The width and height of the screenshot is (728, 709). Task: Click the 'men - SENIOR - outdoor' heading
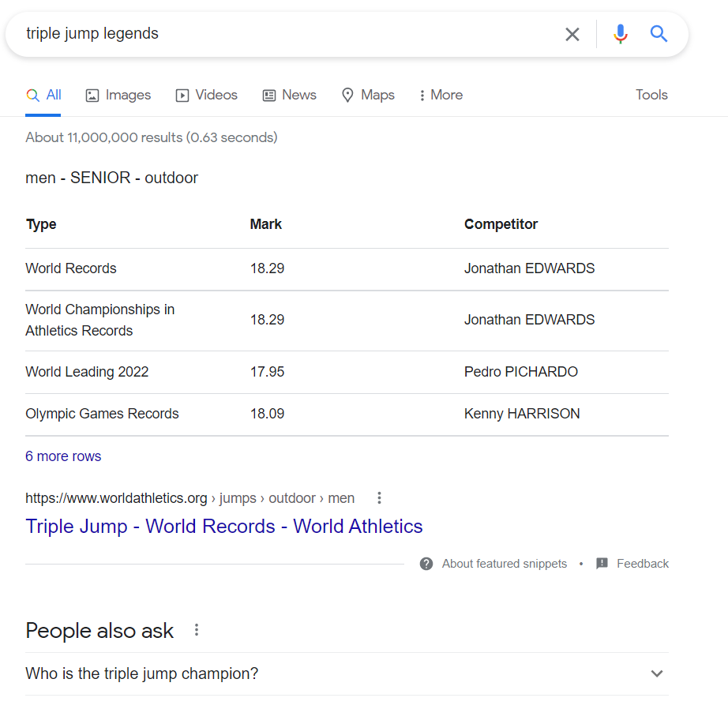pyautogui.click(x=112, y=178)
